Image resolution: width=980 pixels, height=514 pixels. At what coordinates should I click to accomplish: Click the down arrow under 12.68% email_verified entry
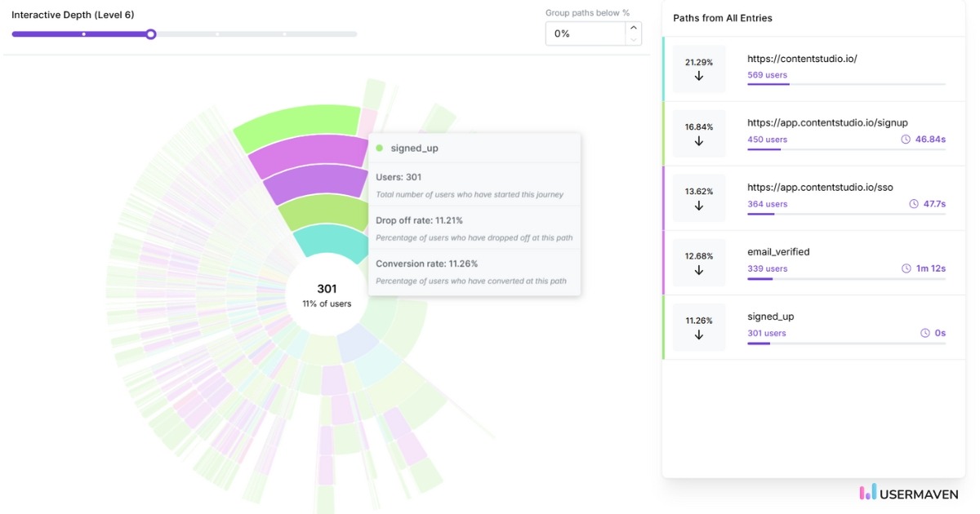(x=699, y=269)
